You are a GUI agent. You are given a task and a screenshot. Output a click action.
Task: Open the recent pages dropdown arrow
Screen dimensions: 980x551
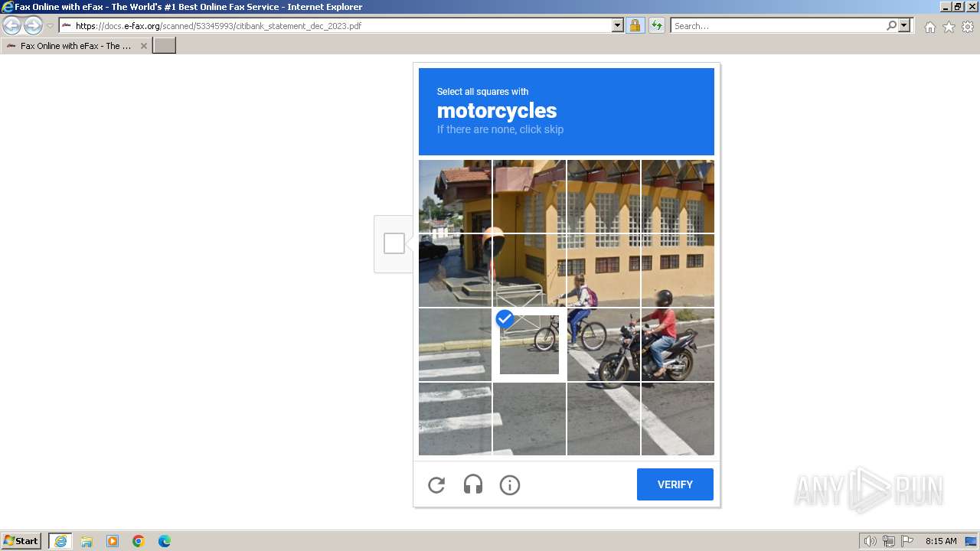coord(50,26)
